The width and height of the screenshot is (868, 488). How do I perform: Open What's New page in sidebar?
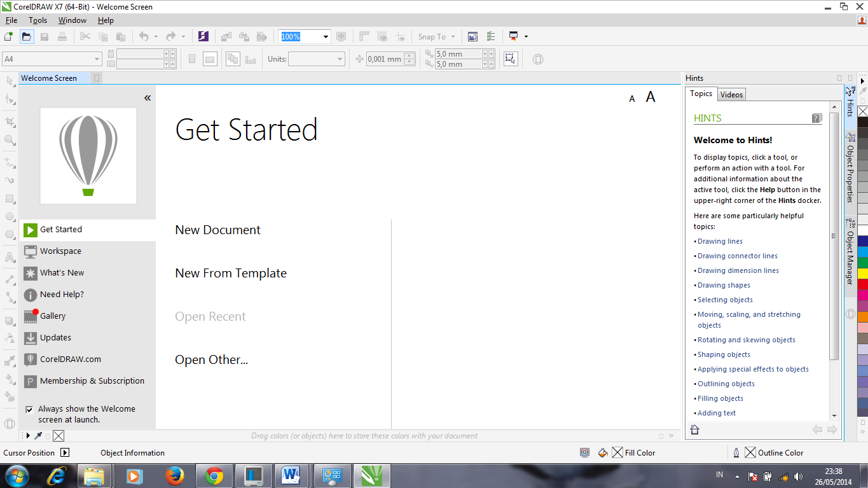pyautogui.click(x=87, y=273)
